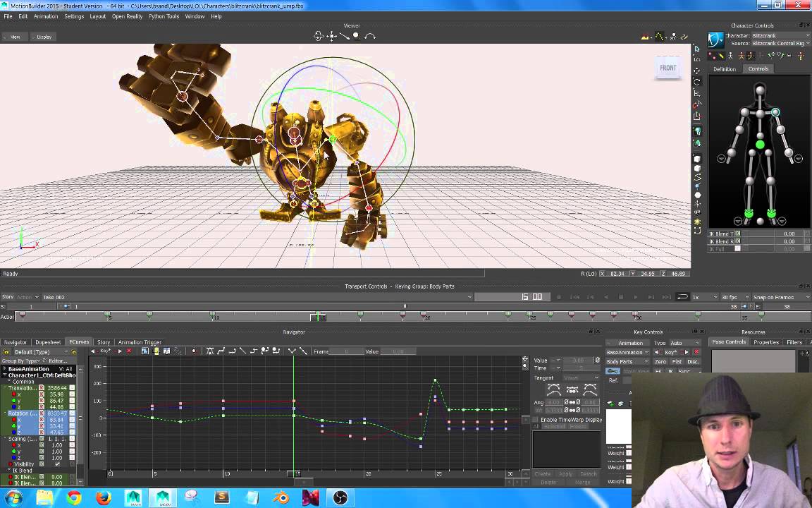The image size is (812, 508).
Task: Click the white cube models display icon
Action: [697, 159]
